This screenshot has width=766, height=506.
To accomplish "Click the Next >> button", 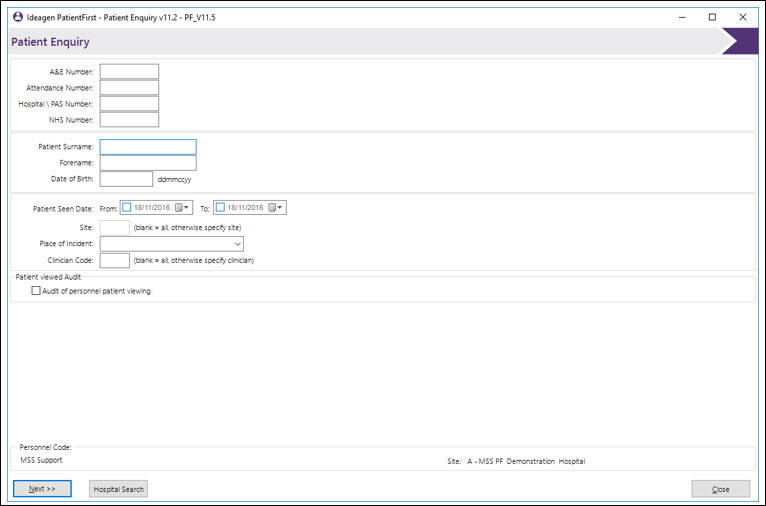I will coord(43,489).
